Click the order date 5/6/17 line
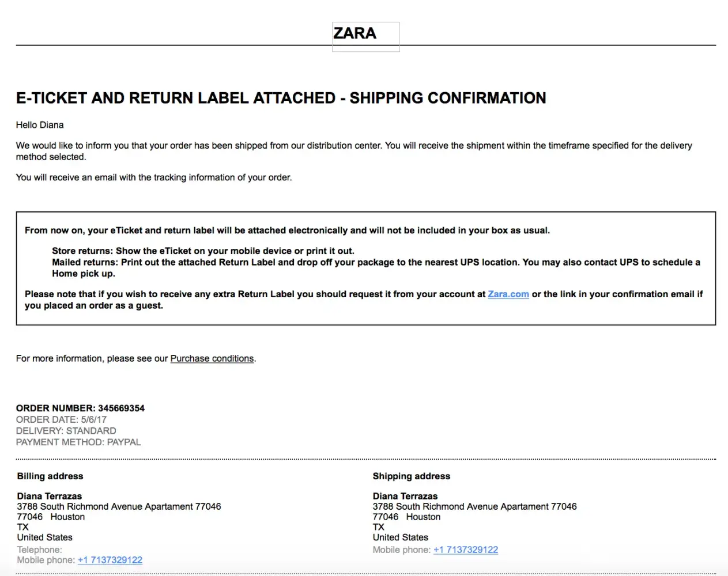This screenshot has height=576, width=728. 61,419
